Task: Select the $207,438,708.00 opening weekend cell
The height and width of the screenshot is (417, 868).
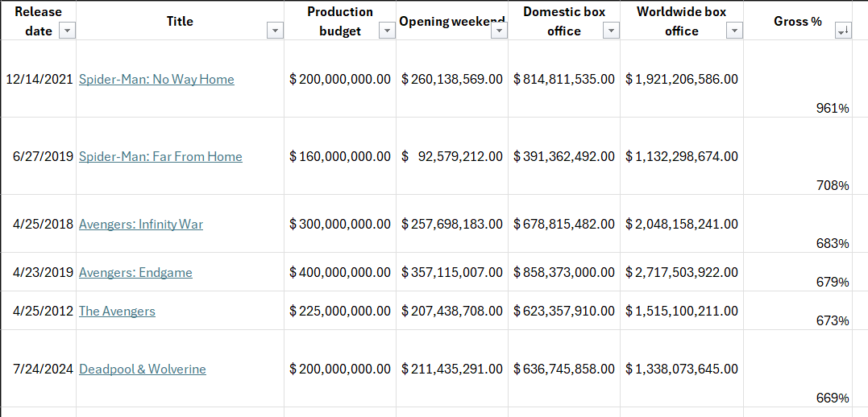Action: [x=451, y=311]
